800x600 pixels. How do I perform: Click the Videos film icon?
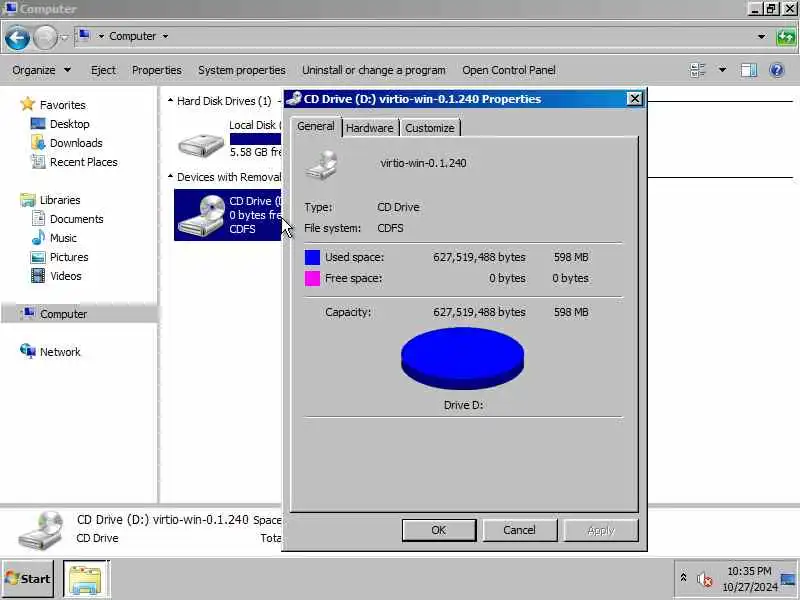tap(38, 276)
